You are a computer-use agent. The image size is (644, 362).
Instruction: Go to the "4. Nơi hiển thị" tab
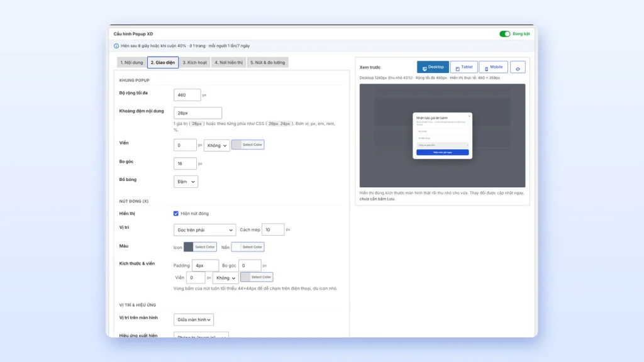pos(228,62)
